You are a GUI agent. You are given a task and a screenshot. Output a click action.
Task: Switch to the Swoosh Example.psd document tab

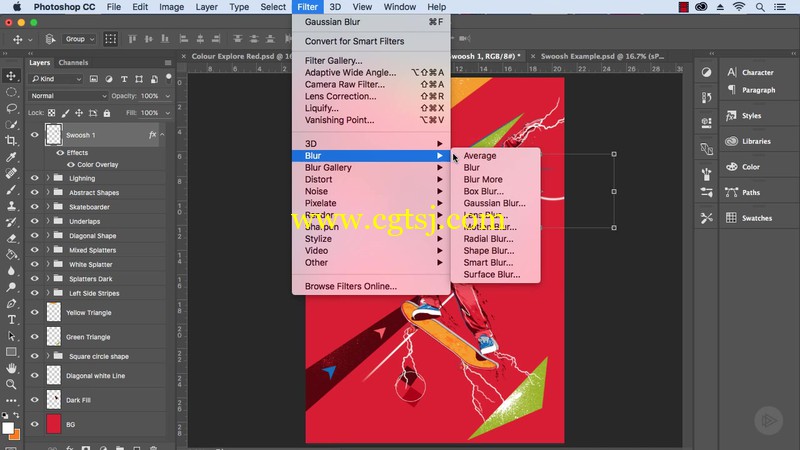602,56
